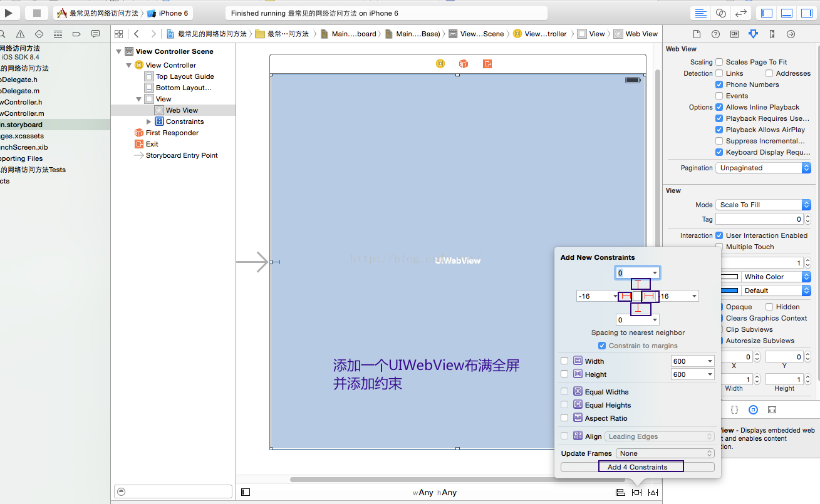Open the version editor

pyautogui.click(x=741, y=13)
